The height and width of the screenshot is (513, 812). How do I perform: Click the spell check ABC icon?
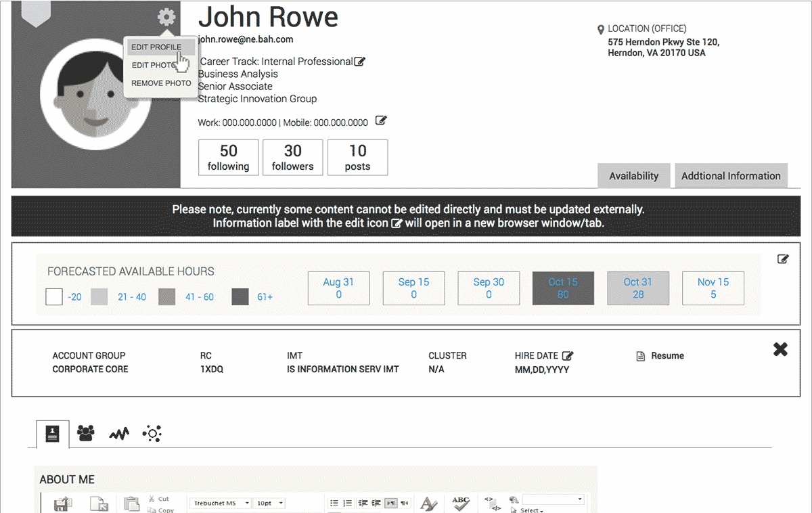coord(461,504)
